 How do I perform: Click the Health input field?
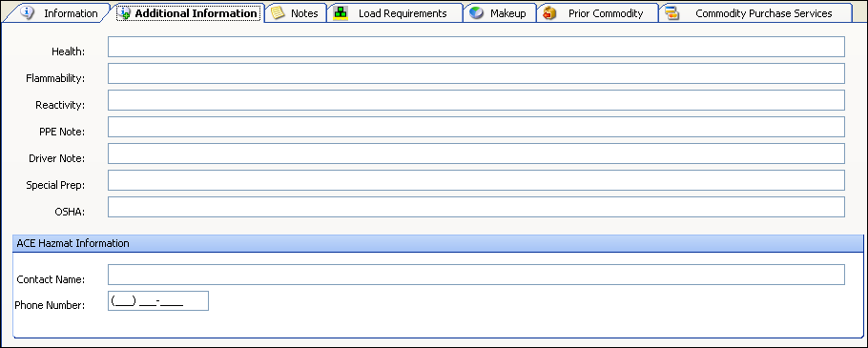476,47
